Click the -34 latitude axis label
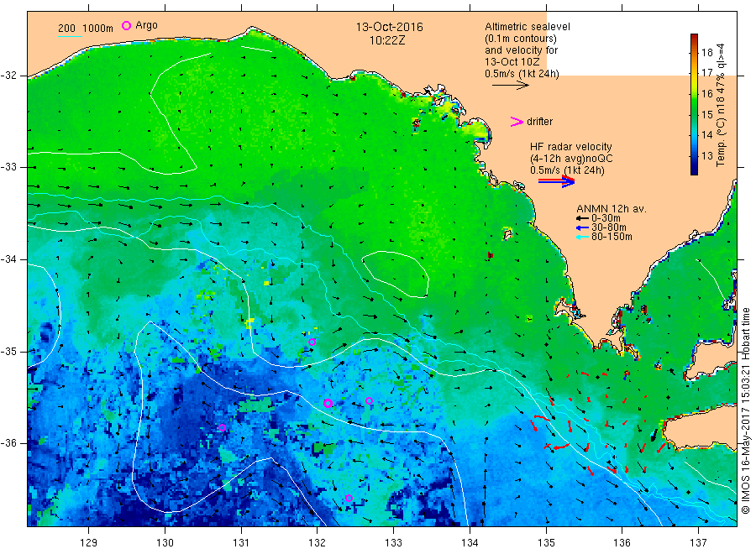Viewport: 756px width, 554px height. click(x=9, y=259)
